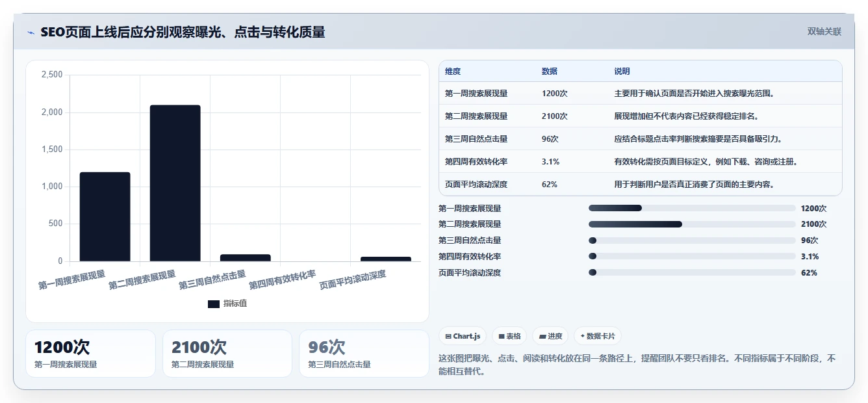The image size is (868, 403).
Task: Click the 第二周搜索展现量 bar in the chart
Action: [175, 183]
